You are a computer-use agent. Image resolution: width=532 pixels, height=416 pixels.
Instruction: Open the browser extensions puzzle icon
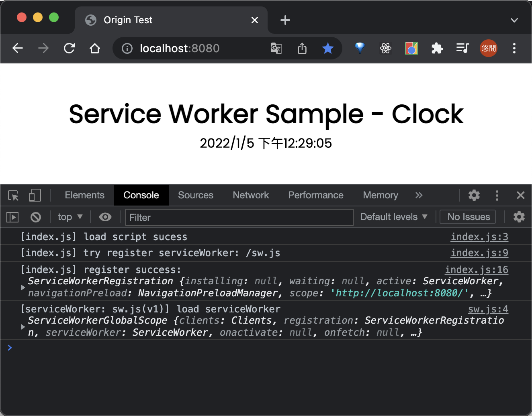tap(437, 48)
